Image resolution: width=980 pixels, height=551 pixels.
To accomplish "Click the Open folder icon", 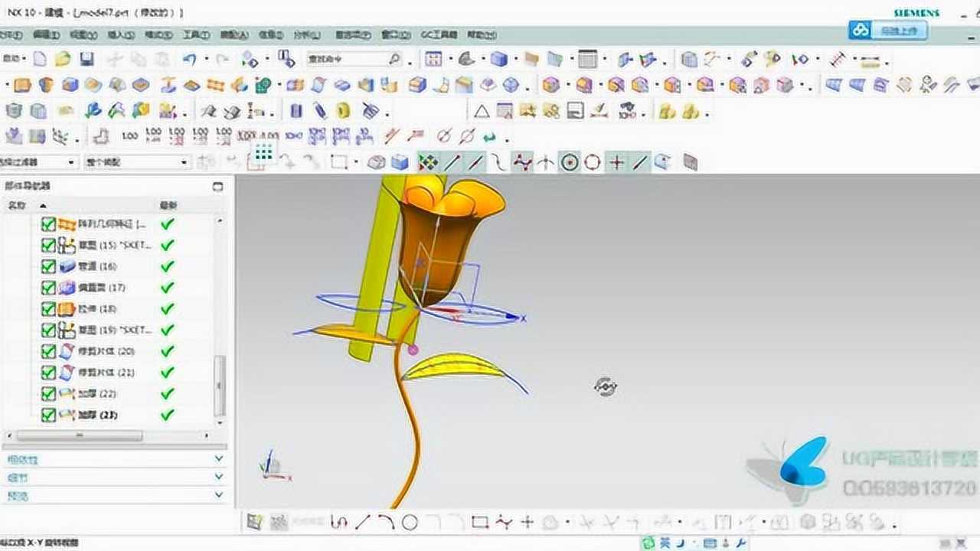I will (63, 59).
